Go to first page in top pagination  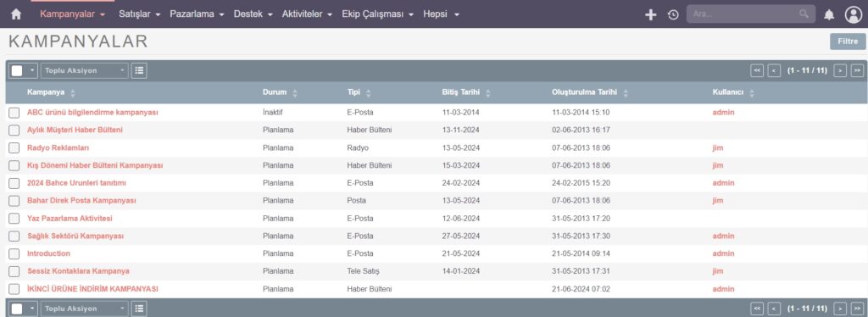[x=757, y=70]
